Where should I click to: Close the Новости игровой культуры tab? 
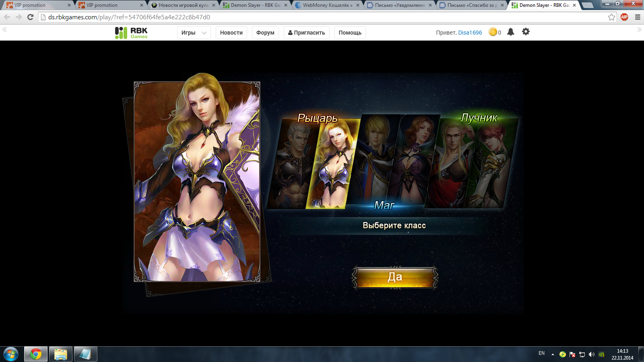point(214,5)
